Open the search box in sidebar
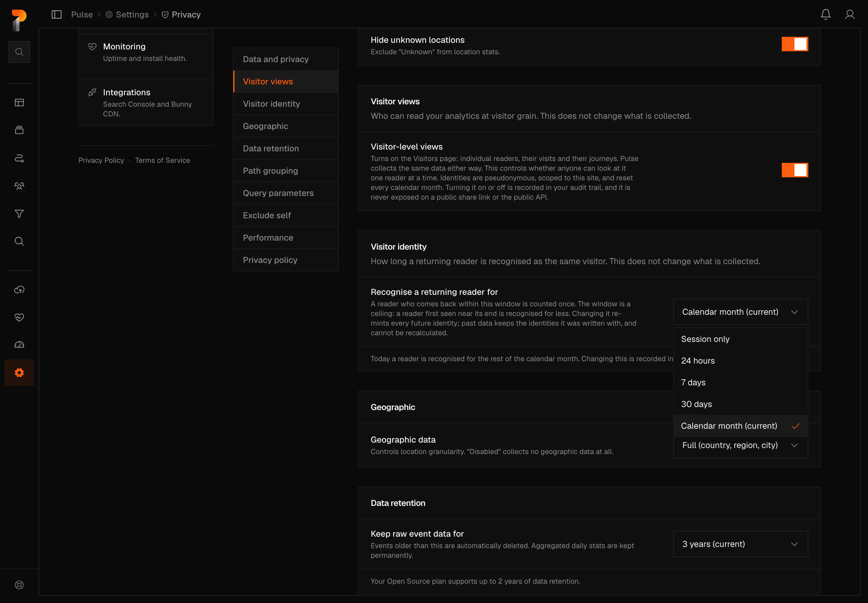 pyautogui.click(x=19, y=52)
